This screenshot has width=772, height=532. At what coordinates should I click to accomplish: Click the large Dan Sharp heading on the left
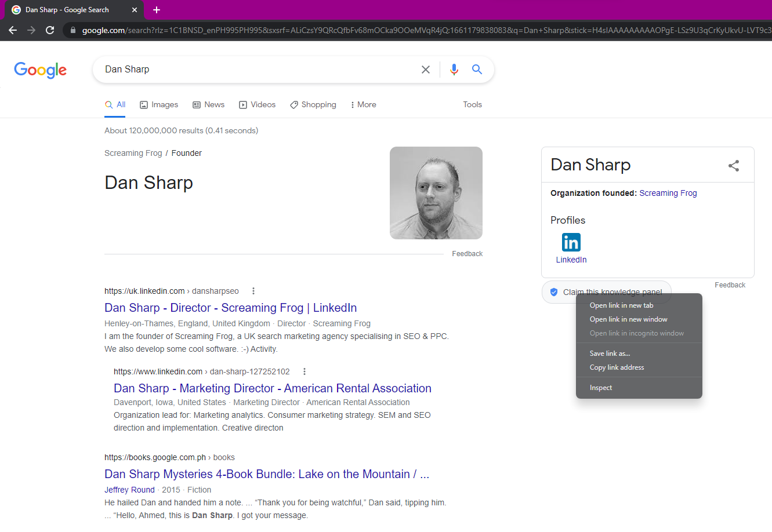149,183
